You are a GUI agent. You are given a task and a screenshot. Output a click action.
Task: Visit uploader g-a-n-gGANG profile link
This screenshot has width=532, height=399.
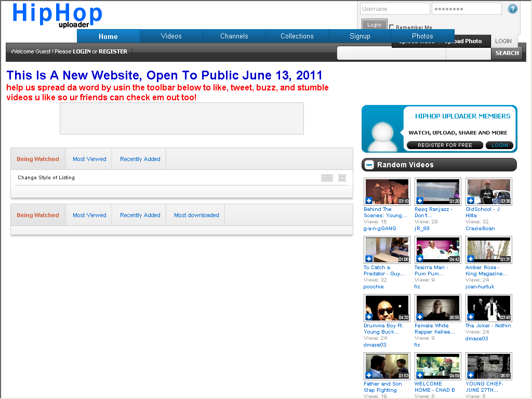pyautogui.click(x=380, y=229)
